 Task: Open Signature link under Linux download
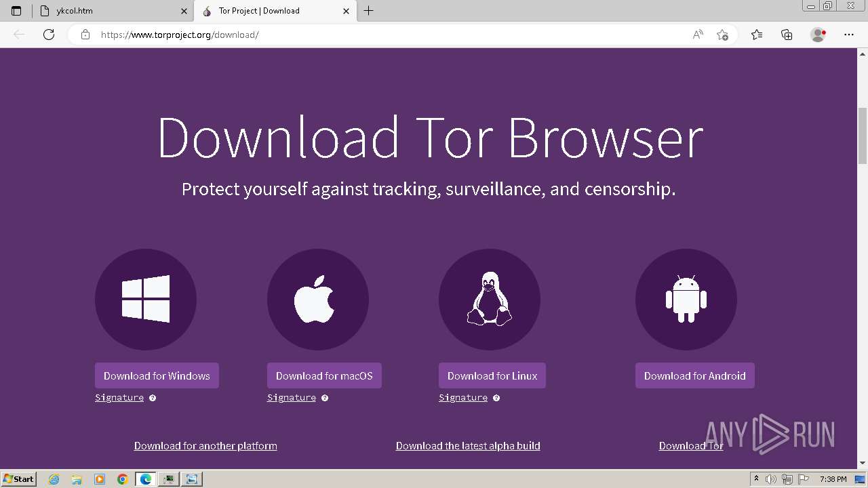coord(463,398)
